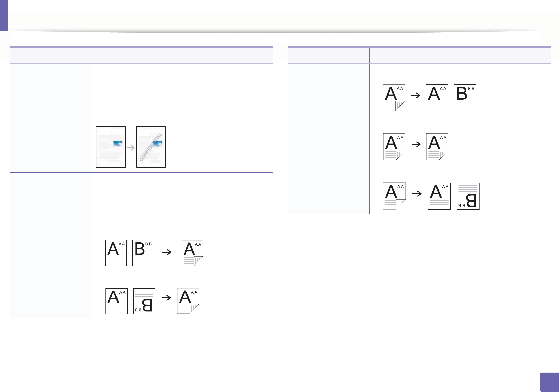Click the arrow in right table's bottom row

[417, 194]
